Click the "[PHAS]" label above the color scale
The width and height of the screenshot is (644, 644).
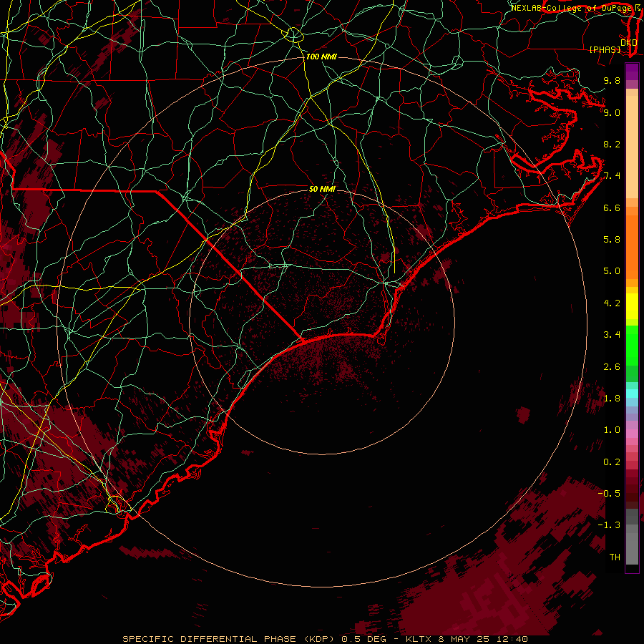coord(605,50)
